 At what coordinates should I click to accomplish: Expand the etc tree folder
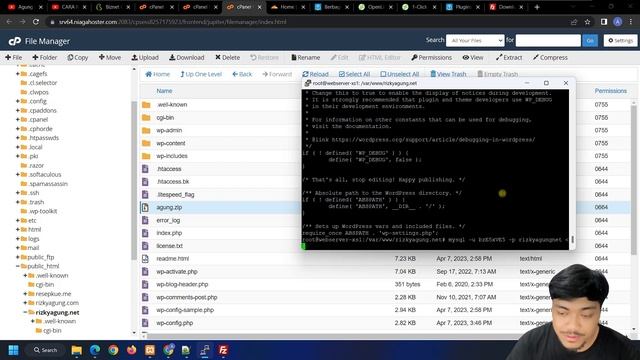click(18, 220)
